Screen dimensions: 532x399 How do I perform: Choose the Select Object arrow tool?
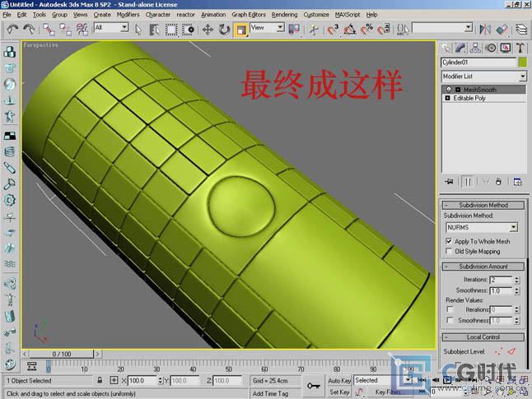point(138,30)
